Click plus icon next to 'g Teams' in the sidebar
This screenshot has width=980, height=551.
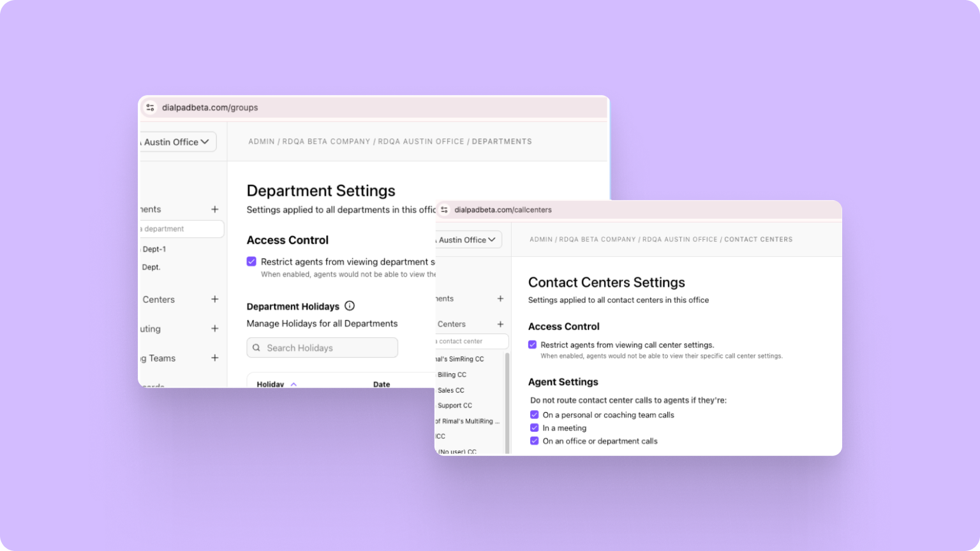215,358
